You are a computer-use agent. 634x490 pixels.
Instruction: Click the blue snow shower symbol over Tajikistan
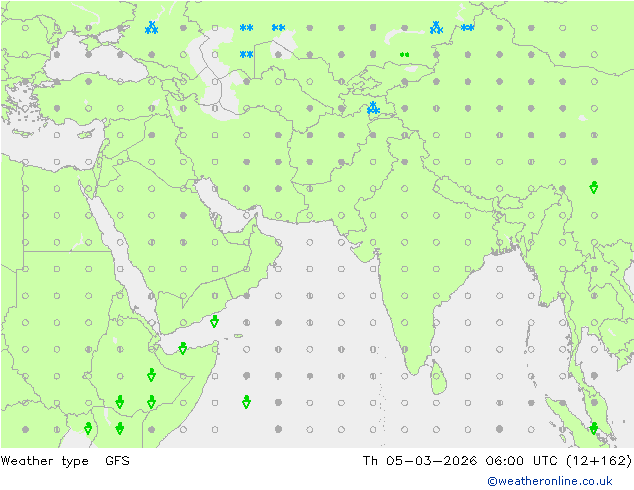pyautogui.click(x=373, y=108)
